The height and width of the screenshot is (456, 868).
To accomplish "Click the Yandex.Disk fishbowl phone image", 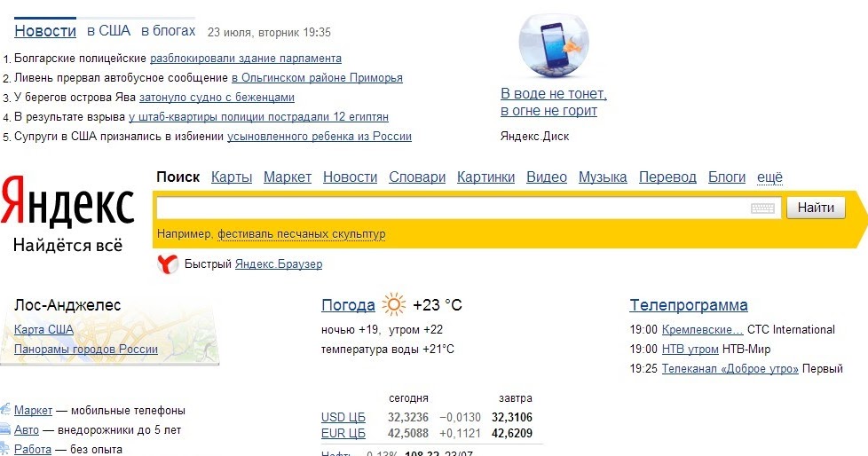I will point(554,45).
